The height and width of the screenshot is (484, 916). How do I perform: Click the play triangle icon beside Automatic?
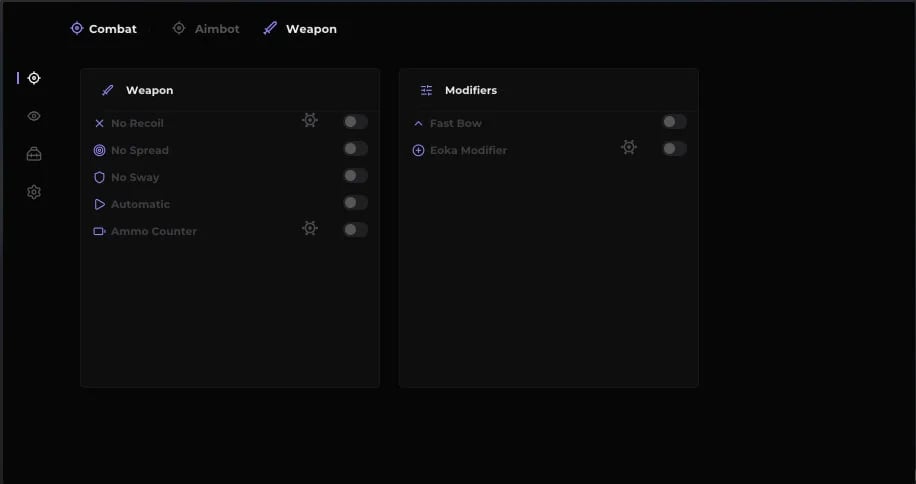(x=99, y=204)
